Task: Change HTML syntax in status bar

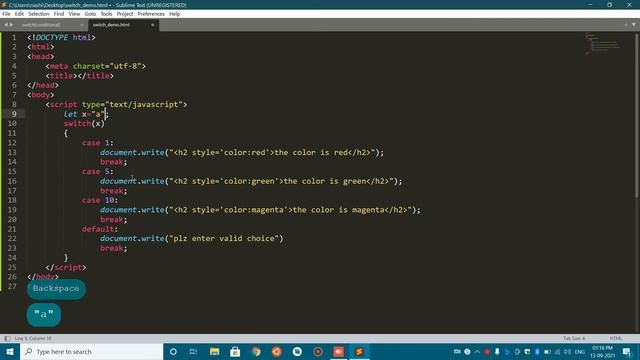Action: [x=616, y=338]
